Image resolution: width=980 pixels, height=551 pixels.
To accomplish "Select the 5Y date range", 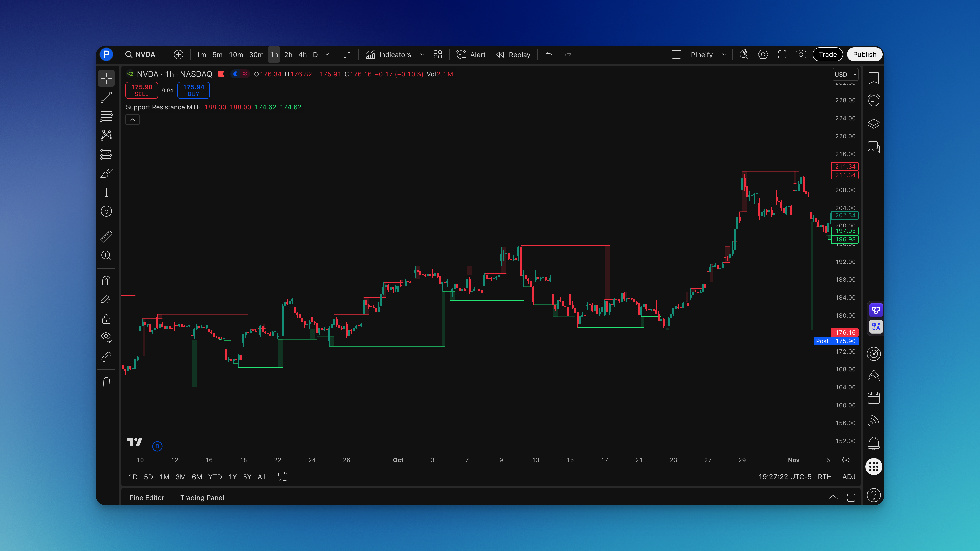I will coord(247,476).
